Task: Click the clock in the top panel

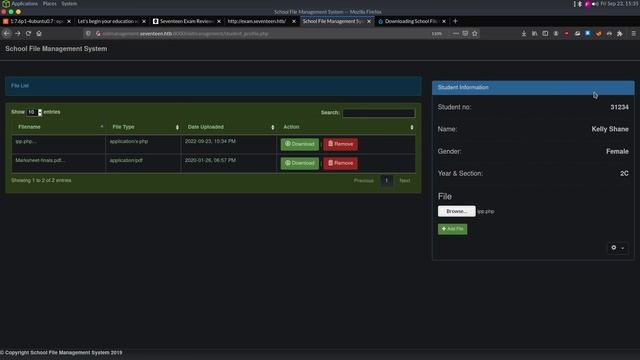Action: 620,4
